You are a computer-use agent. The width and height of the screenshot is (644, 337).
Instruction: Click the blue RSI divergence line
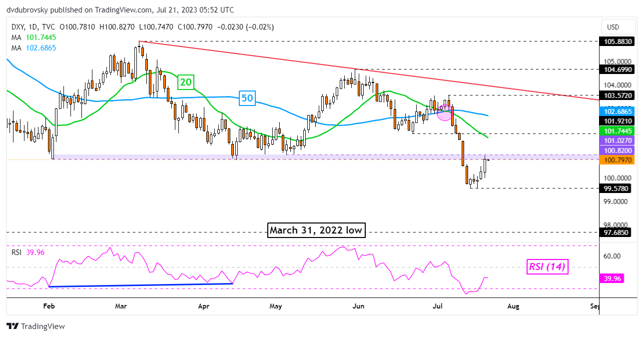(141, 285)
